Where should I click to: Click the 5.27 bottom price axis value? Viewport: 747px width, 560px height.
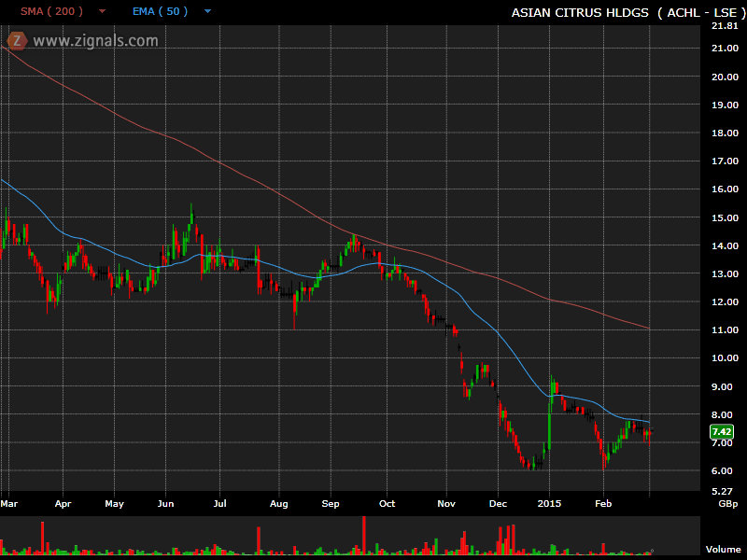pos(722,490)
